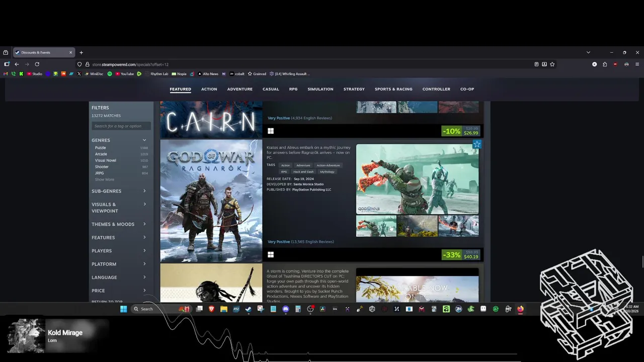This screenshot has width=644, height=362.
Task: Reload the Steam specials page
Action: tap(37, 64)
